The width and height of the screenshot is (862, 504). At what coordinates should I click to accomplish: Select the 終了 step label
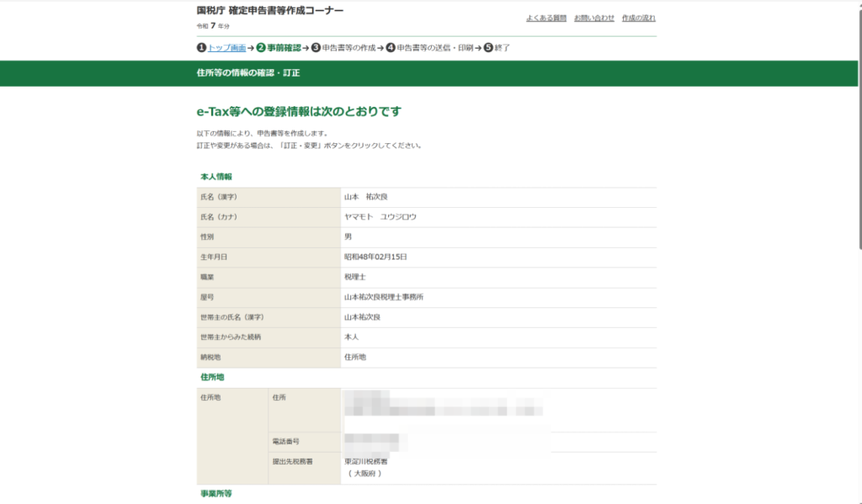coord(502,48)
